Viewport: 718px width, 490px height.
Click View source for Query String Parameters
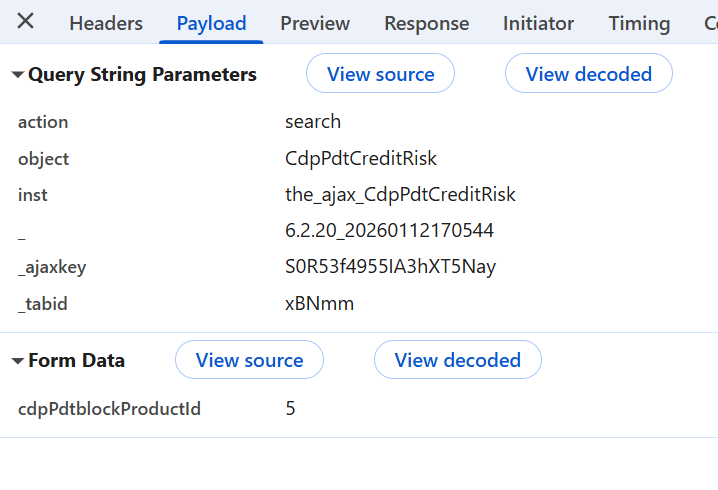coord(380,74)
